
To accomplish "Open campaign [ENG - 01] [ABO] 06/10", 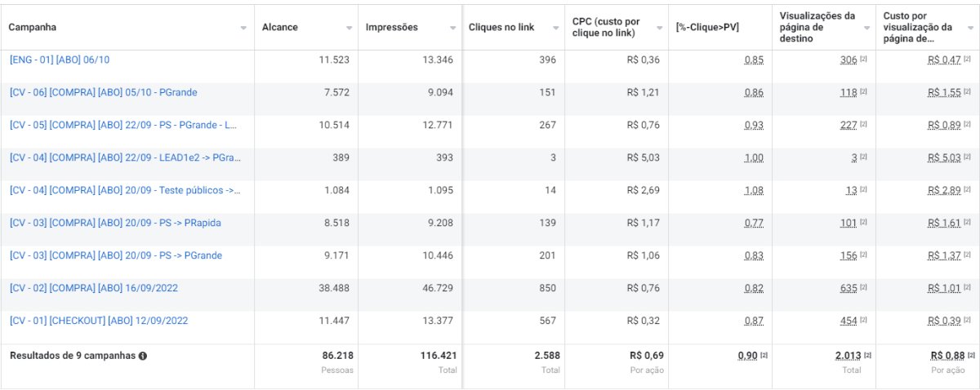I will click(x=59, y=60).
